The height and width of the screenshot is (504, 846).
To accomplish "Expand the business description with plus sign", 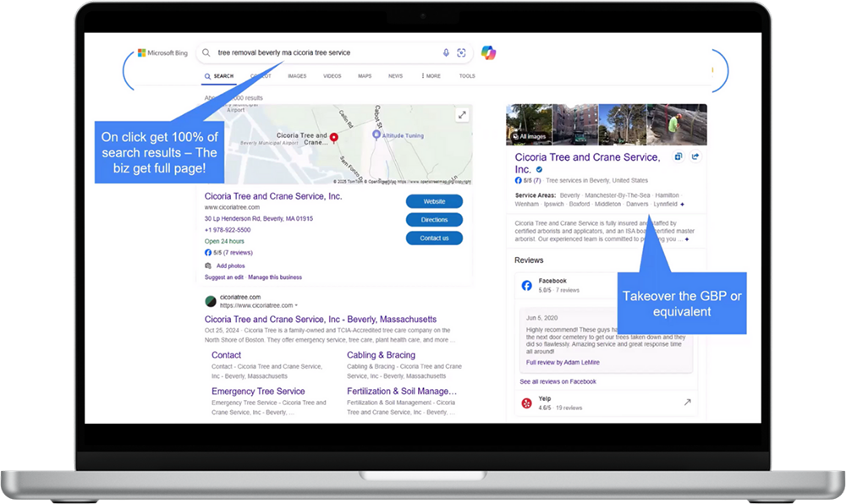I will coord(687,238).
